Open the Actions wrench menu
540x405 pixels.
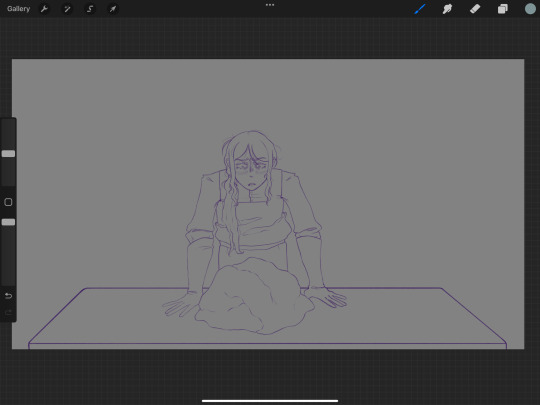coord(44,9)
